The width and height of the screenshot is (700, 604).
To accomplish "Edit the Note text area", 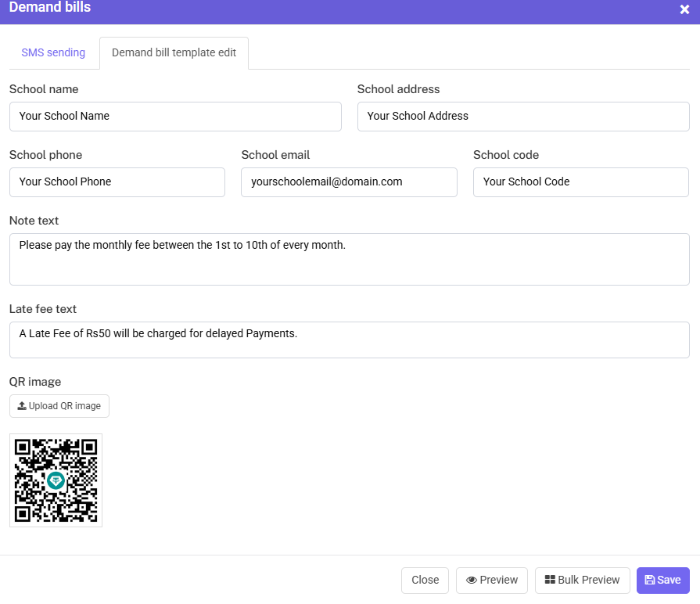I will 350,260.
